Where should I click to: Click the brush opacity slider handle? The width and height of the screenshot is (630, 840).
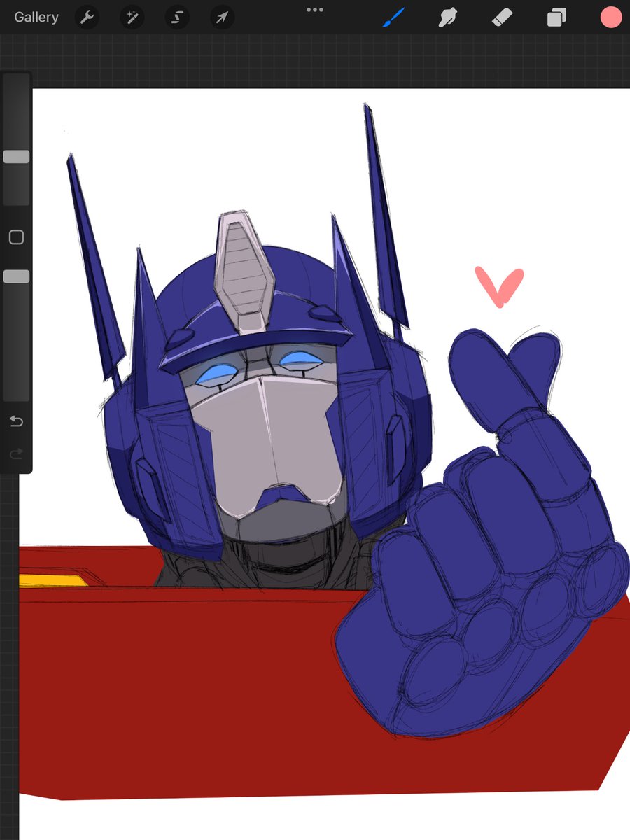click(16, 276)
